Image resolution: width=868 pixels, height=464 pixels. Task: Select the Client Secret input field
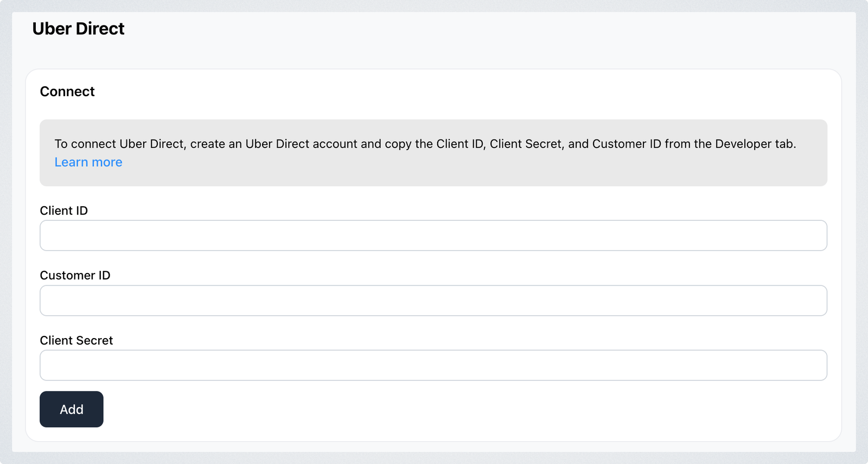click(x=433, y=365)
